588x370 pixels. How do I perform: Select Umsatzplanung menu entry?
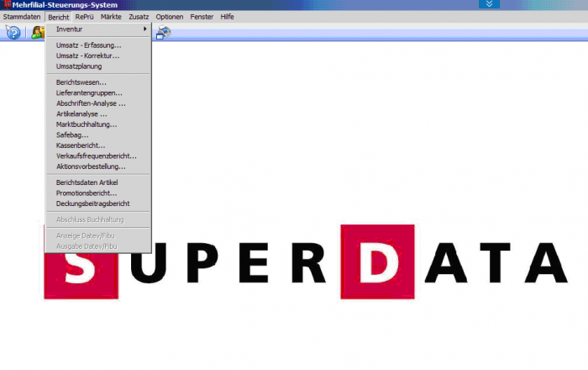coord(98,66)
